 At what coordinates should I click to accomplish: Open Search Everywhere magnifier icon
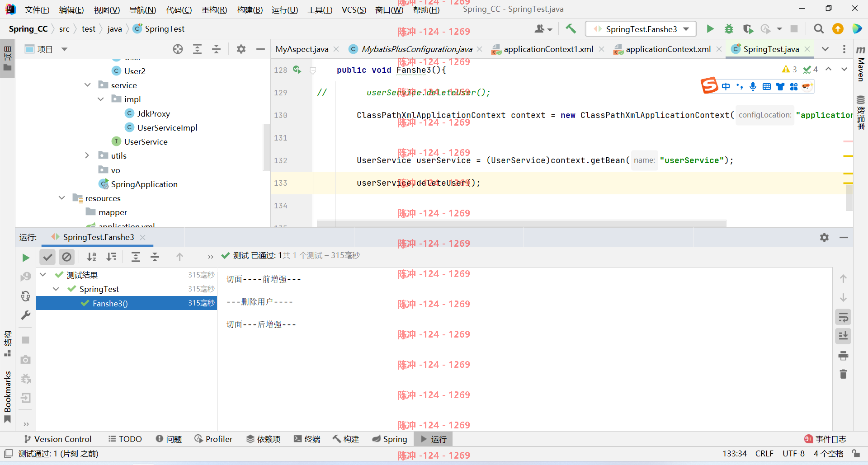point(819,29)
